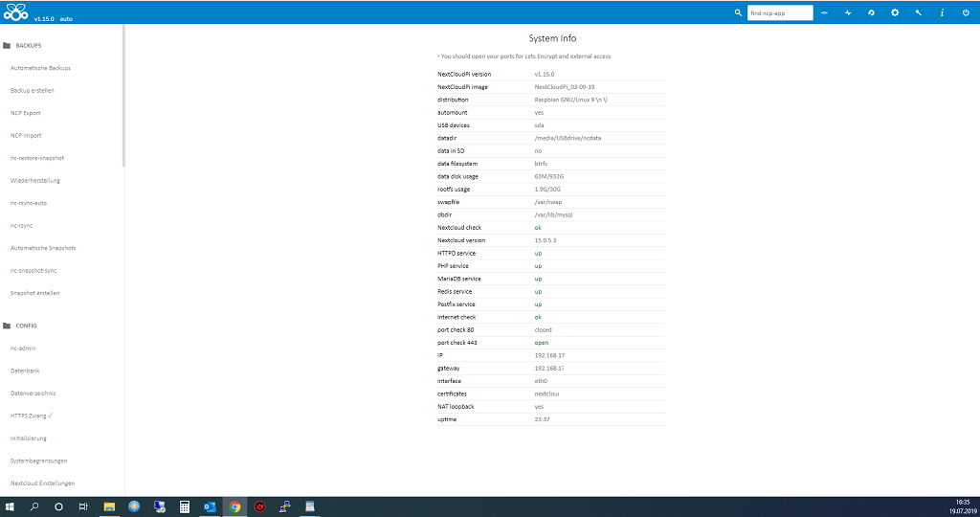
Task: Select NCP Export from the sidebar
Action: click(x=26, y=113)
